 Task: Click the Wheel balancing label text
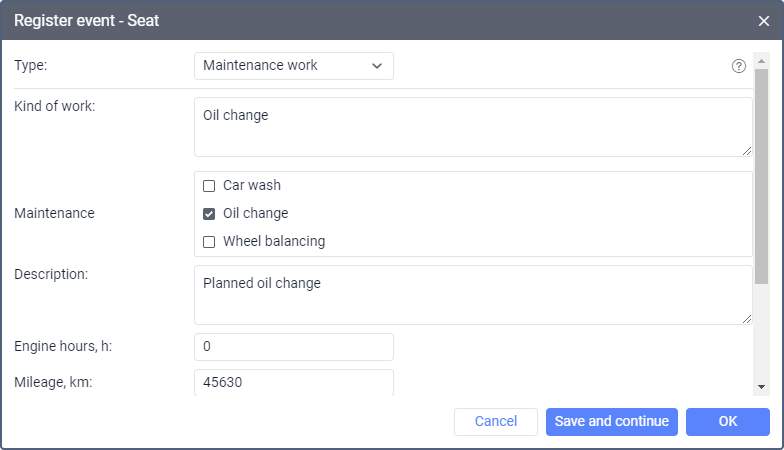(273, 242)
